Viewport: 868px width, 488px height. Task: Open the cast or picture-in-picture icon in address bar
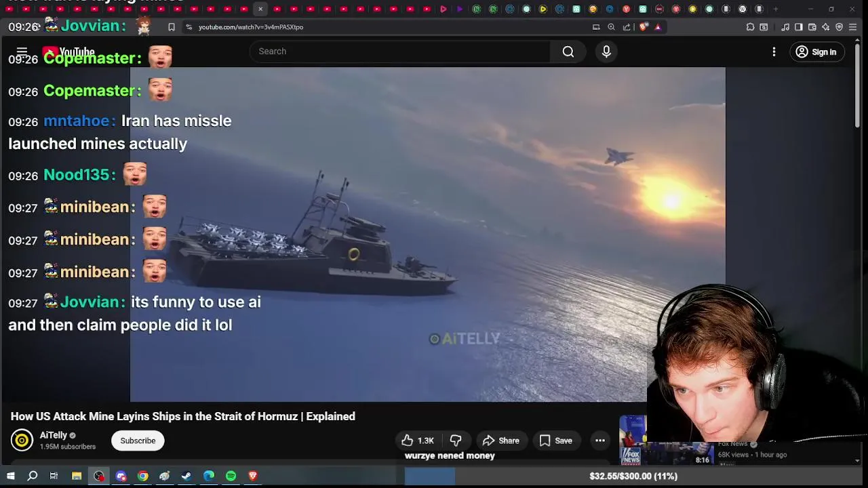pyautogui.click(x=596, y=27)
